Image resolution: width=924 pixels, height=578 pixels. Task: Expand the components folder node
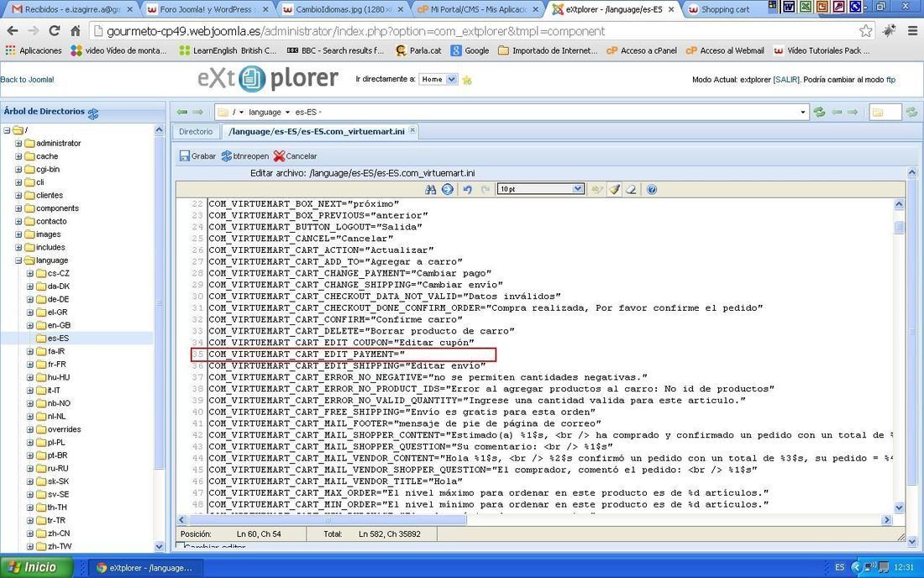pyautogui.click(x=18, y=208)
